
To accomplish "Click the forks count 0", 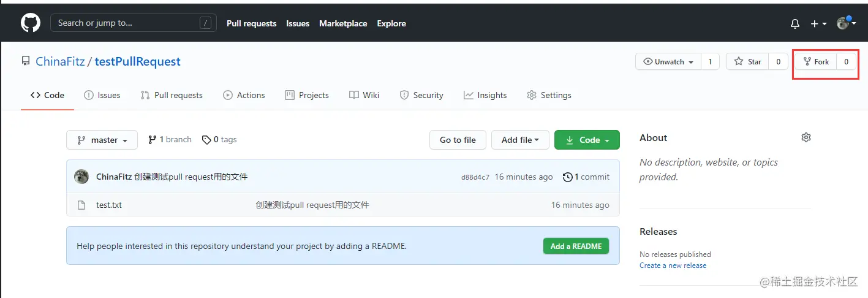I will coord(847,61).
